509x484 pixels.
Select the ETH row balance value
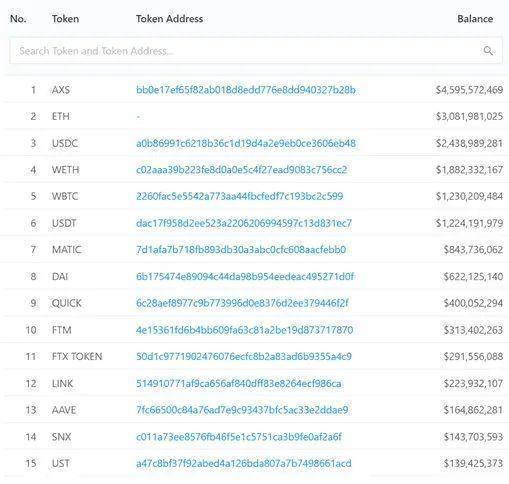click(469, 116)
